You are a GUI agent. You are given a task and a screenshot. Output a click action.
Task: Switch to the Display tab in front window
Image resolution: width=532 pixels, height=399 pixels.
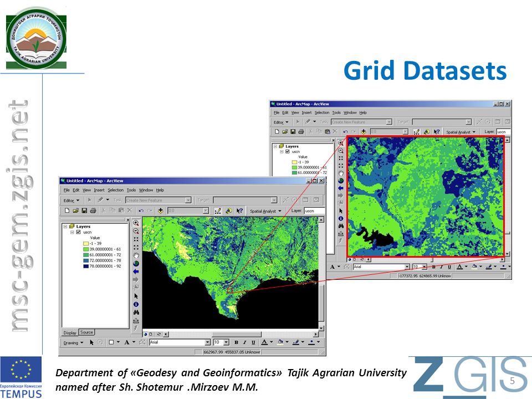pyautogui.click(x=70, y=332)
